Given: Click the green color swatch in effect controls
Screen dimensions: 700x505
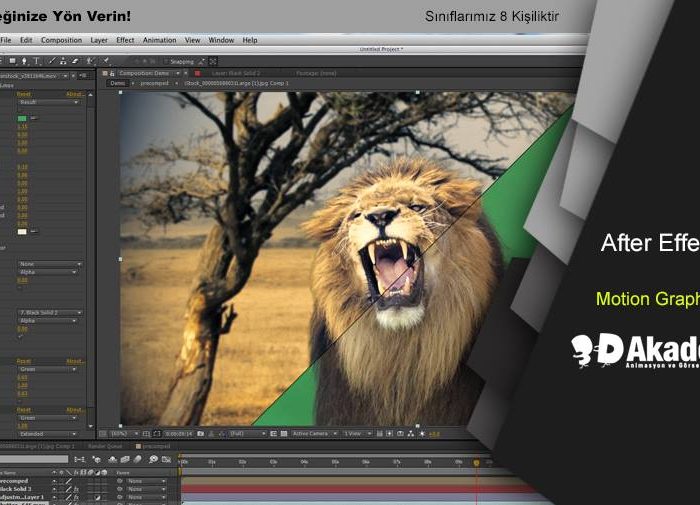Looking at the screenshot, I should tap(22, 118).
